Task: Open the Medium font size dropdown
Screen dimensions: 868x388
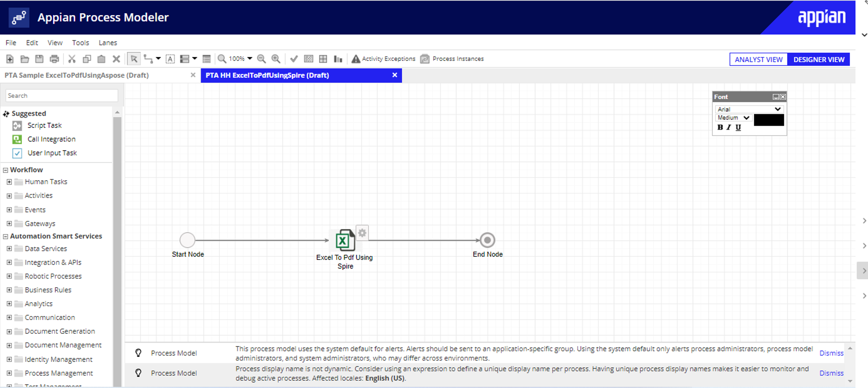Action: (x=733, y=117)
